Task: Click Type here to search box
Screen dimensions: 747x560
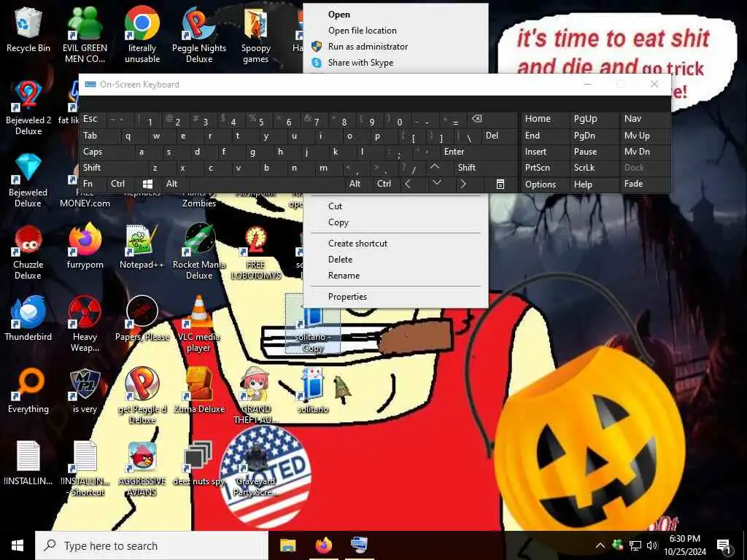Action: [152, 545]
